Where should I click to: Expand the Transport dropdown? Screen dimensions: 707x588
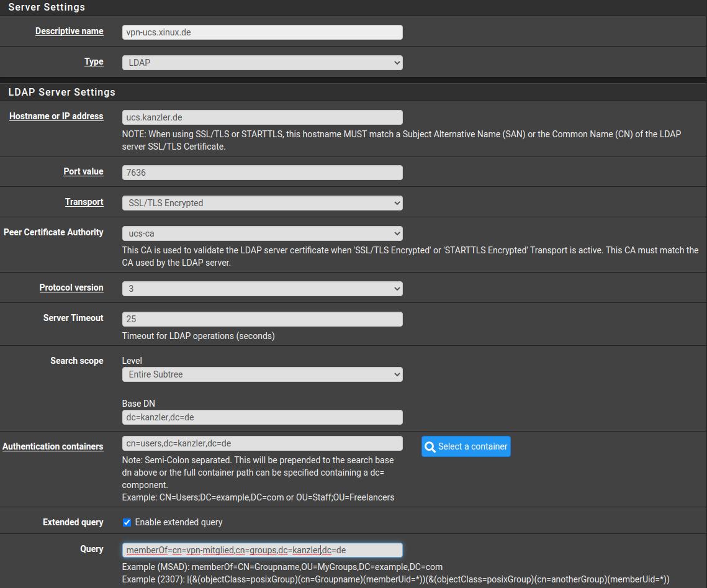262,203
